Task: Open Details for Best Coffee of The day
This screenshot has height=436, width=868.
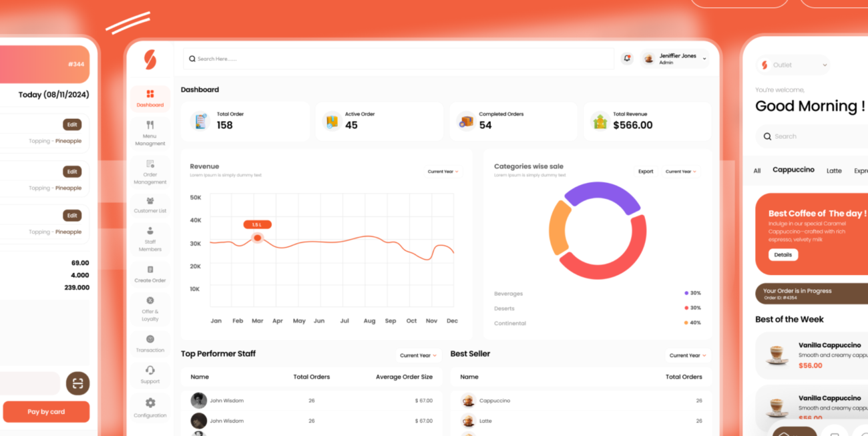Action: 782,254
